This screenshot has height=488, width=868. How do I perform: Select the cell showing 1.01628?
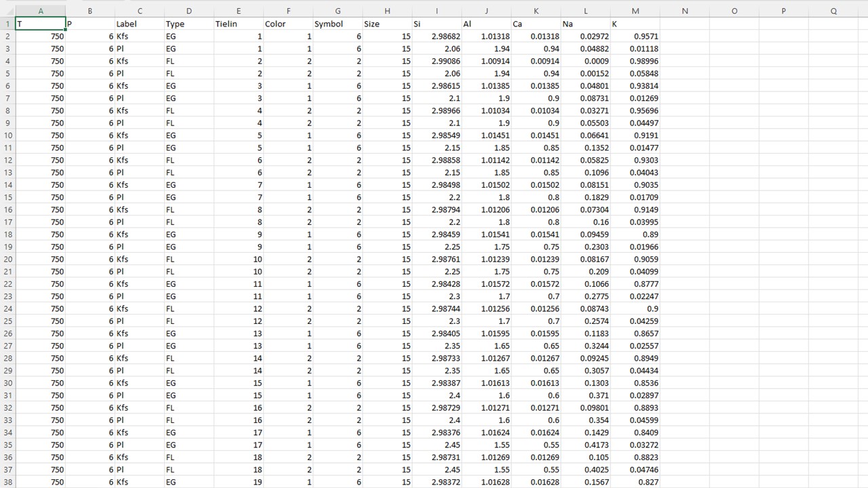(x=486, y=482)
